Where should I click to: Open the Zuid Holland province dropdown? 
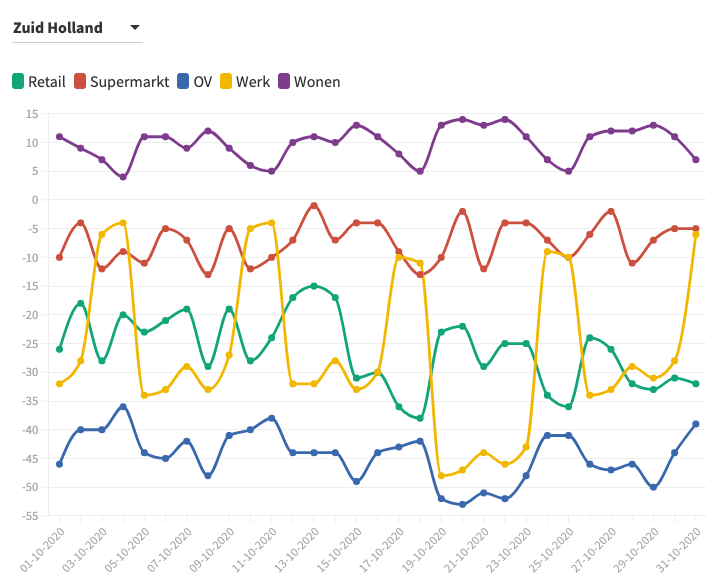point(58,28)
